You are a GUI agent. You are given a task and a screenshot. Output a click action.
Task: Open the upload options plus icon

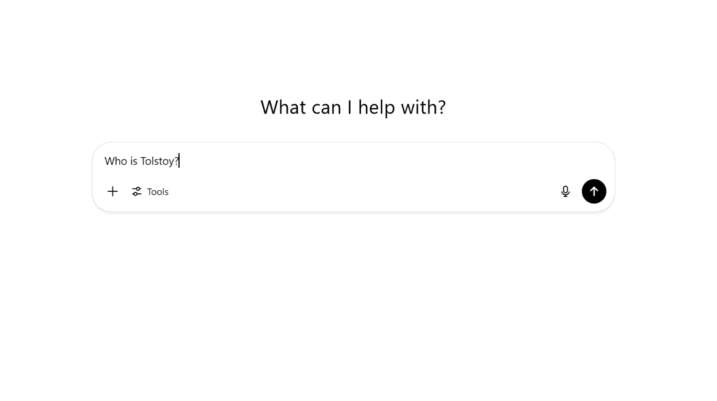tap(112, 192)
